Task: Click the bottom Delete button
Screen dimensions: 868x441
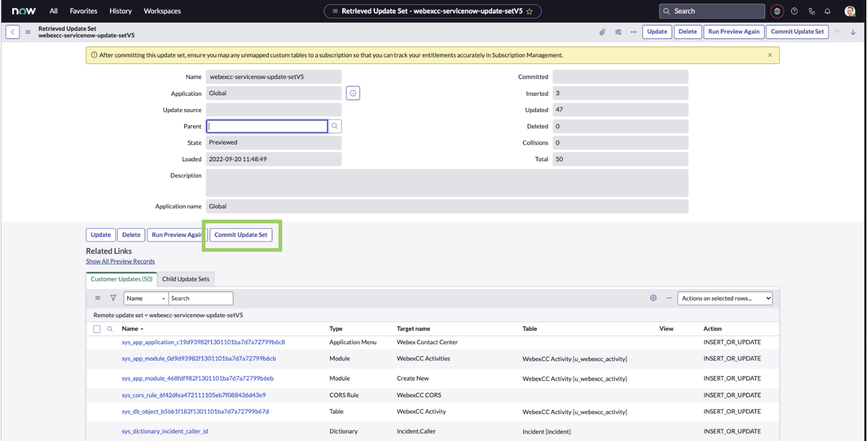Action: (x=131, y=235)
